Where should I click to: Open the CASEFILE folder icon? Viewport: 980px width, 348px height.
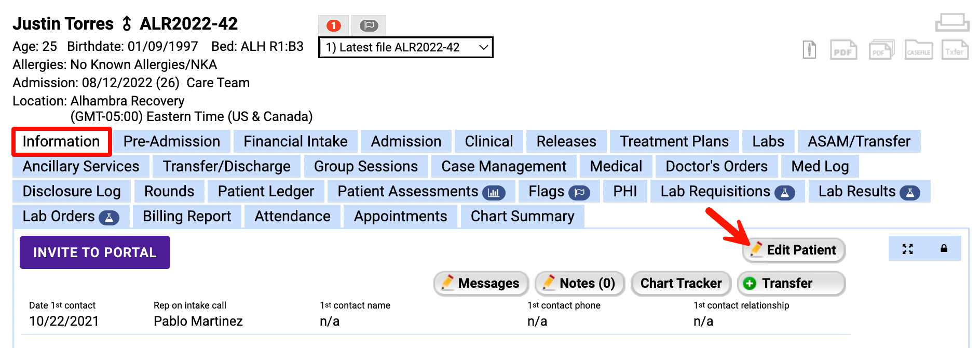click(x=918, y=50)
